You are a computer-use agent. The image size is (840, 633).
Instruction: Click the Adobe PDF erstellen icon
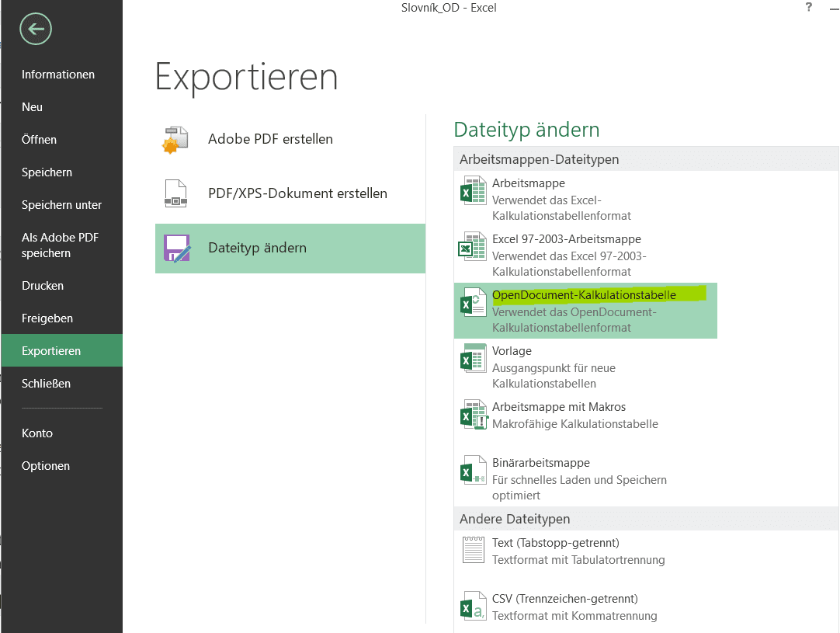tap(175, 139)
